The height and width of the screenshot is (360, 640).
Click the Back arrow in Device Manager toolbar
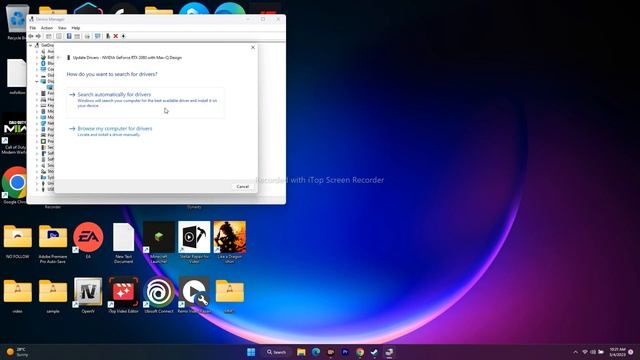31,36
